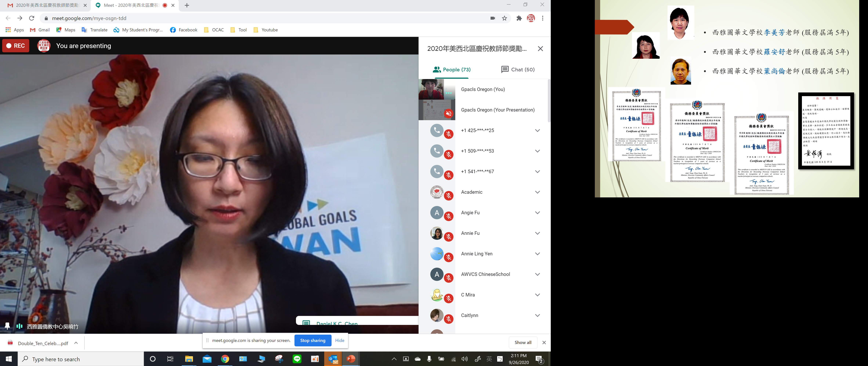Toggle mute for +1 509 phone participant

click(449, 155)
